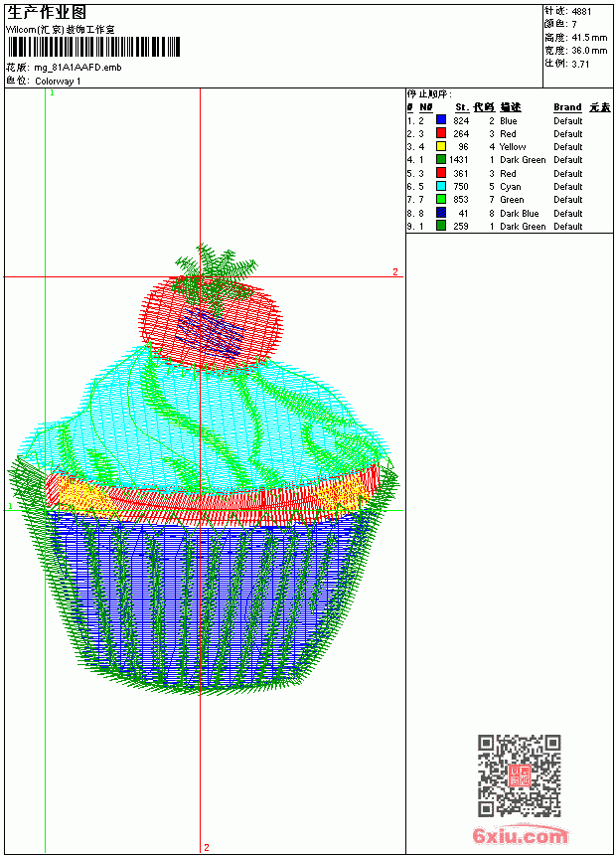Click the Dark Green swatch in row 4
Image resolution: width=616 pixels, height=855 pixels.
(441, 160)
